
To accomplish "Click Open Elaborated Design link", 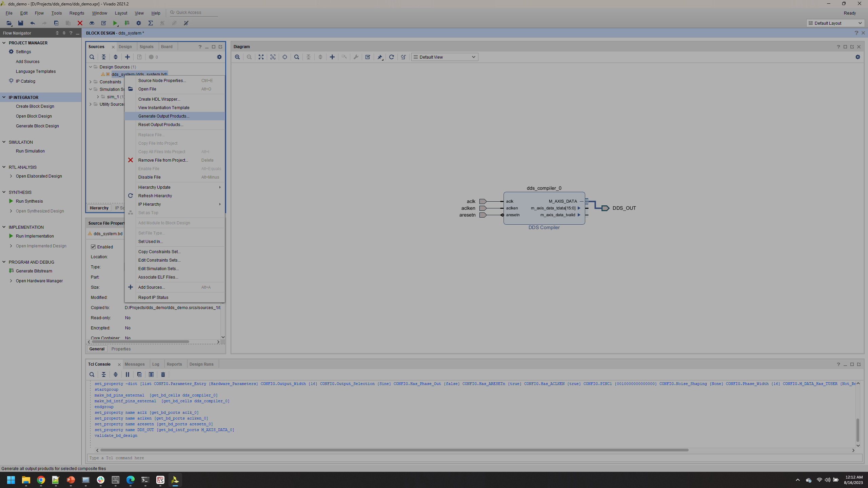I will pyautogui.click(x=39, y=176).
